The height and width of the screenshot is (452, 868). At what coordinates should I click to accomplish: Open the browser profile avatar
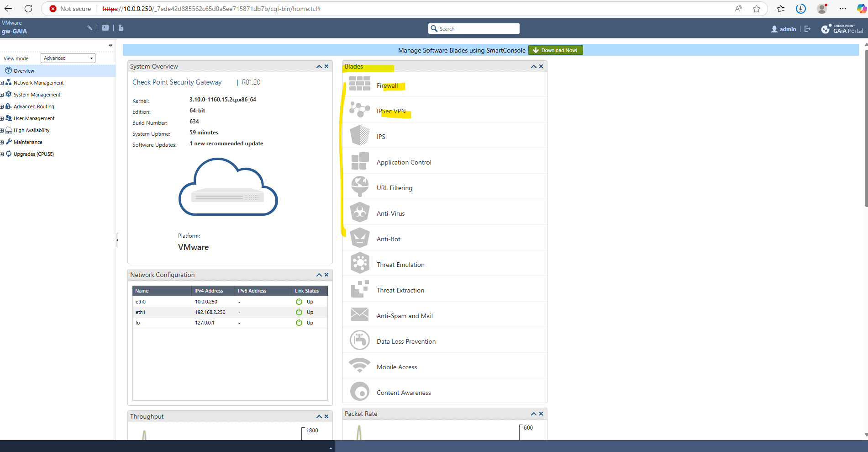pyautogui.click(x=822, y=9)
